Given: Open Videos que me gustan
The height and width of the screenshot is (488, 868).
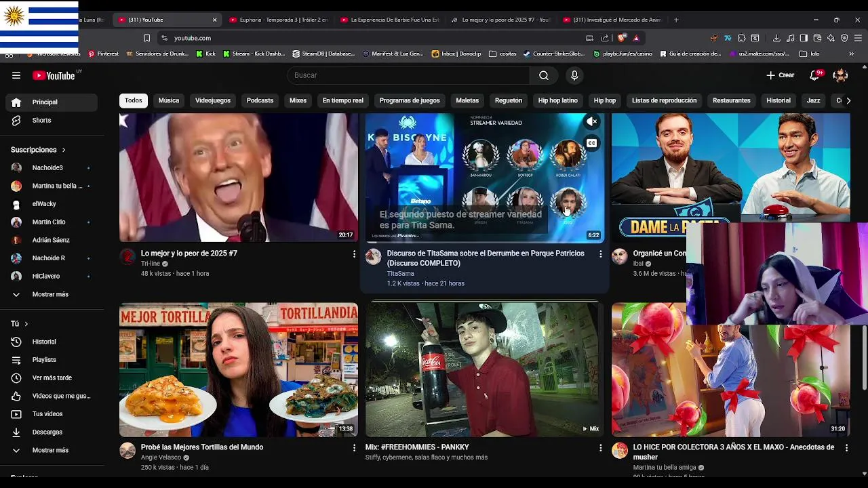Looking at the screenshot, I should [x=51, y=396].
